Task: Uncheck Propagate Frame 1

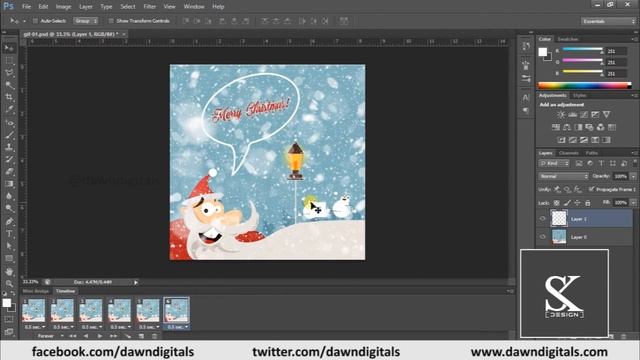Action: point(591,189)
